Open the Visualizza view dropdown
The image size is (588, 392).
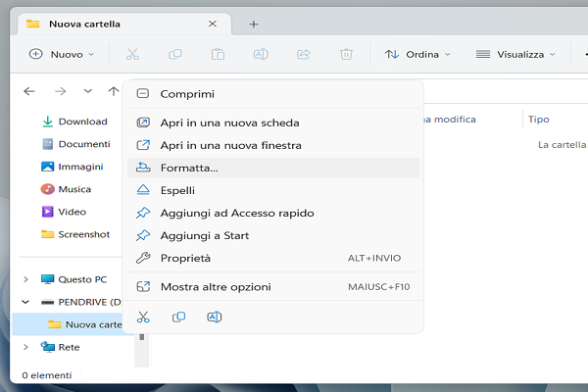515,55
